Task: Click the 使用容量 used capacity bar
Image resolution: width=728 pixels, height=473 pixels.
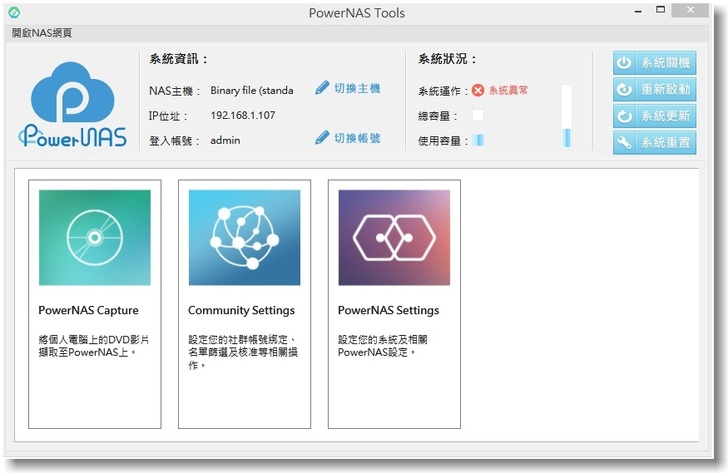Action: (x=478, y=141)
